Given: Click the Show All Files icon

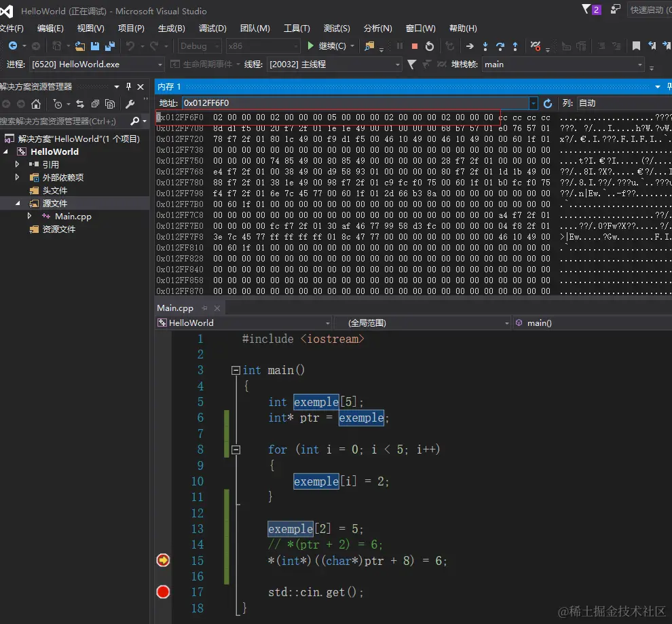Looking at the screenshot, I should (x=110, y=104).
